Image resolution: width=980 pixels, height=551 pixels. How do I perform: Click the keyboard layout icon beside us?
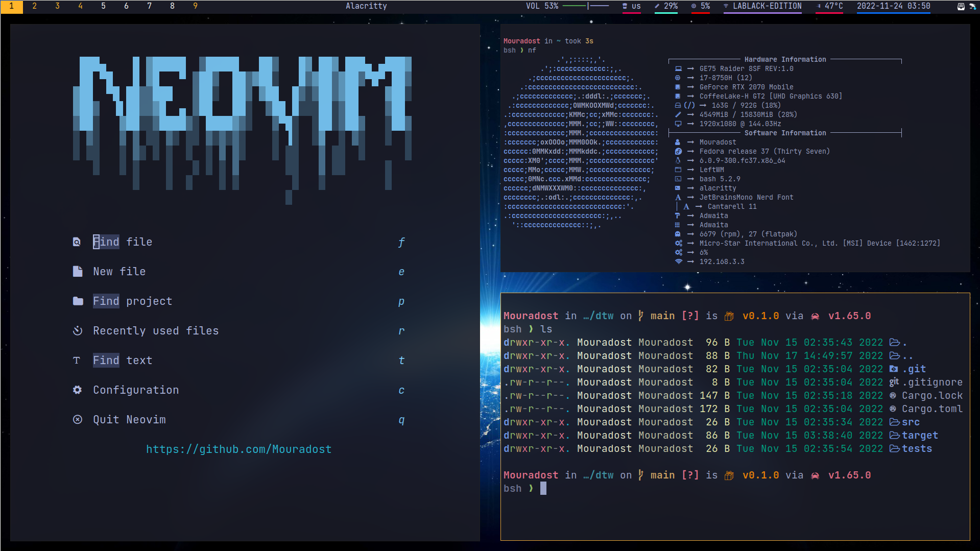pos(625,6)
